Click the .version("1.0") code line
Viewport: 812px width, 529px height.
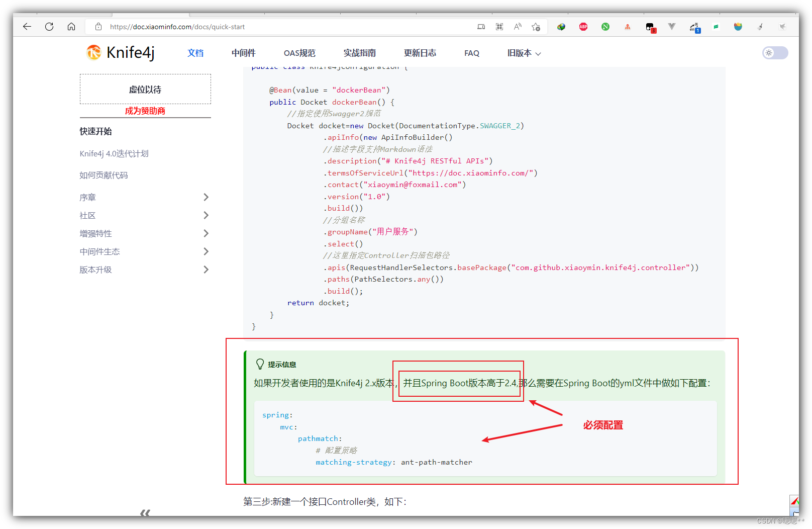[x=357, y=197]
